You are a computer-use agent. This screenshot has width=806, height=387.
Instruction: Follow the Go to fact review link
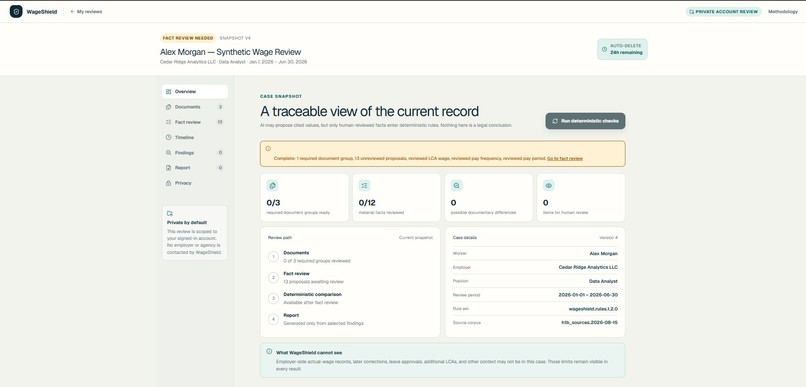click(564, 158)
